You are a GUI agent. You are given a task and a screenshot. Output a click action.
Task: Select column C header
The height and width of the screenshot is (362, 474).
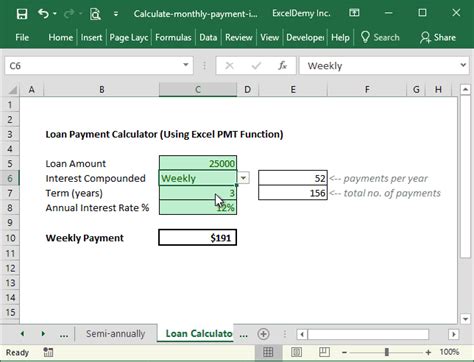coord(198,89)
